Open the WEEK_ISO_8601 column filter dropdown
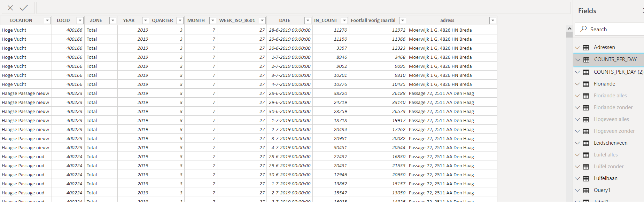 pos(263,21)
